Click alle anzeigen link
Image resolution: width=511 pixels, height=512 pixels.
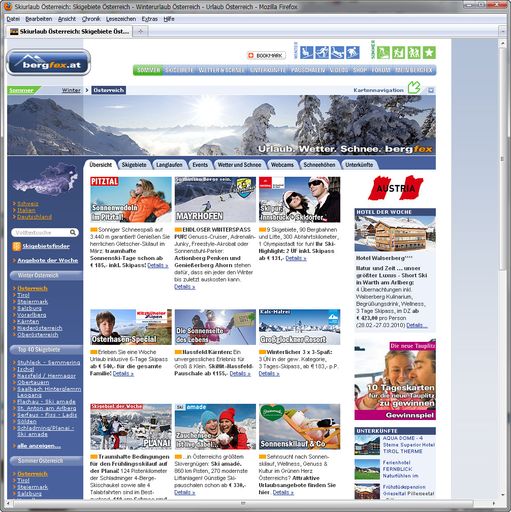click(x=39, y=446)
